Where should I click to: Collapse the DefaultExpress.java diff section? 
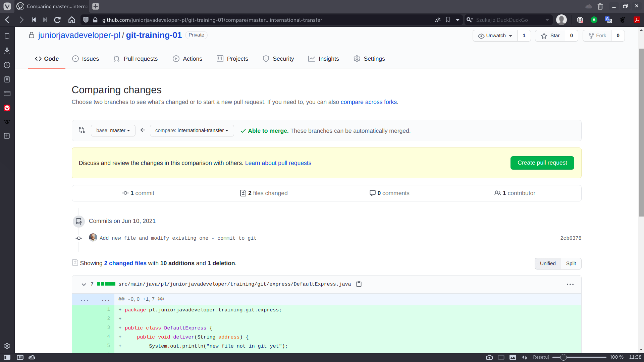84,284
